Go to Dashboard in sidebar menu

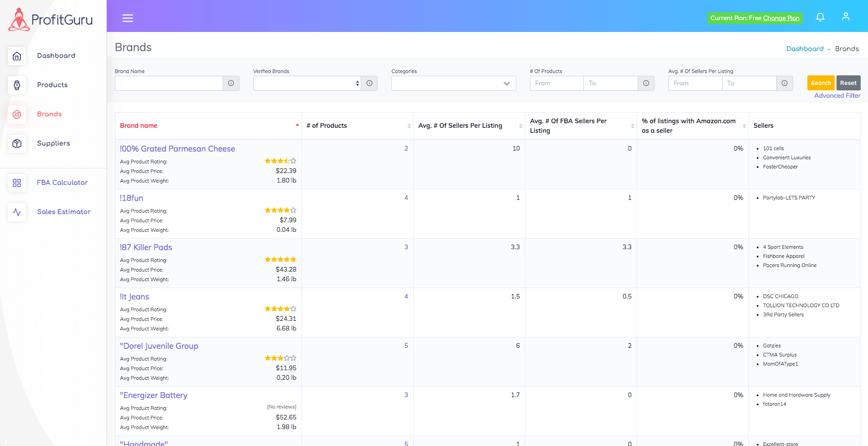click(56, 56)
